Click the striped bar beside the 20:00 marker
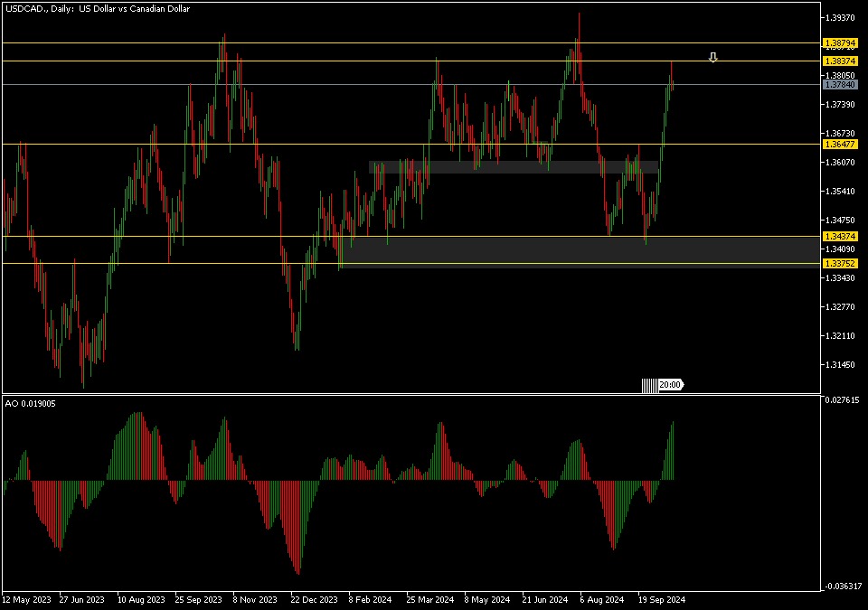The image size is (868, 610). 650,385
